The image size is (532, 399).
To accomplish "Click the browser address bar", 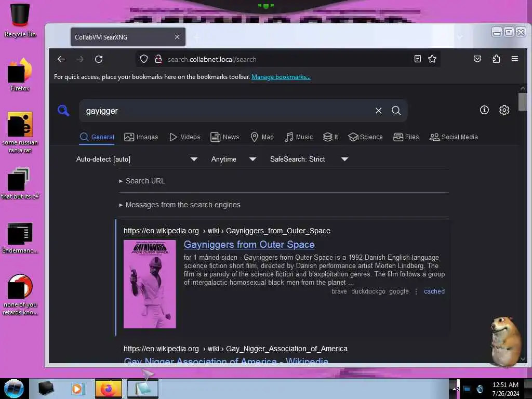I will [287, 59].
